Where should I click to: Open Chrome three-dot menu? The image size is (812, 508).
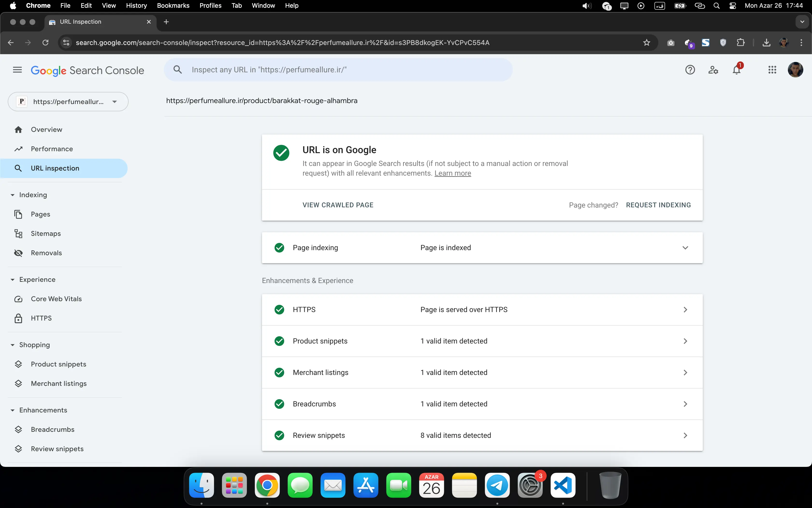tap(801, 43)
